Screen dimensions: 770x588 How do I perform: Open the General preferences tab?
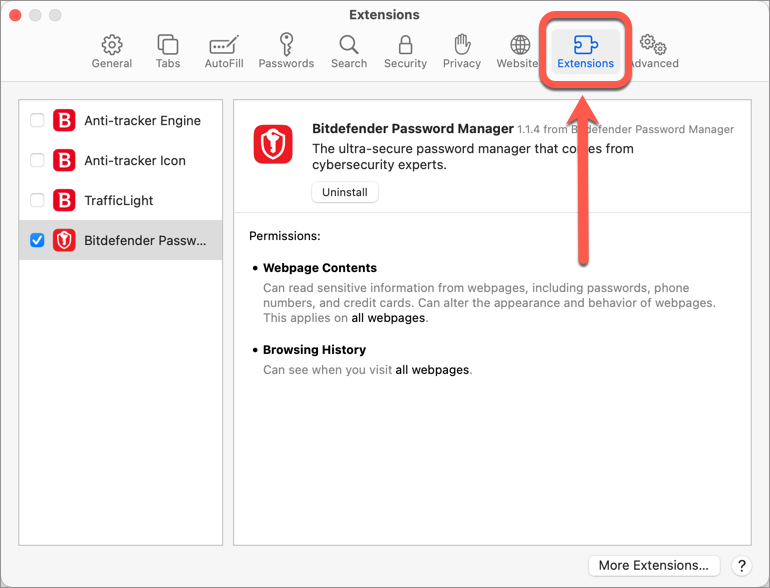(x=112, y=52)
